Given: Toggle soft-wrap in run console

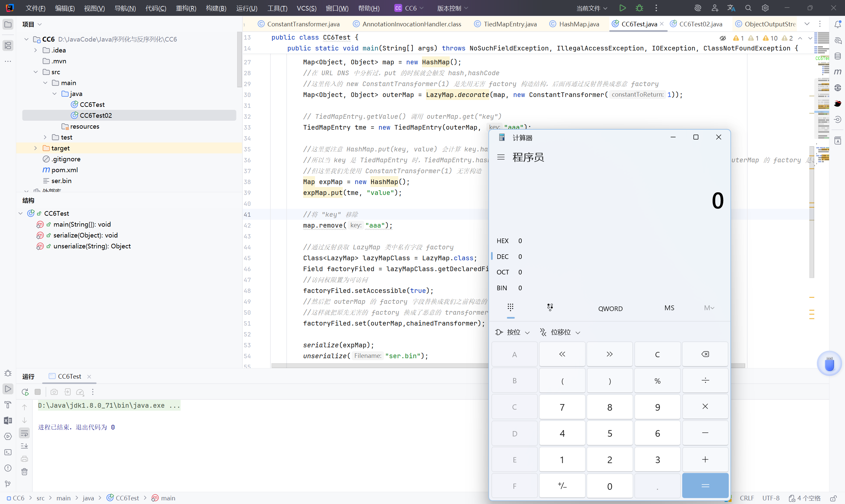Looking at the screenshot, I should [x=24, y=433].
